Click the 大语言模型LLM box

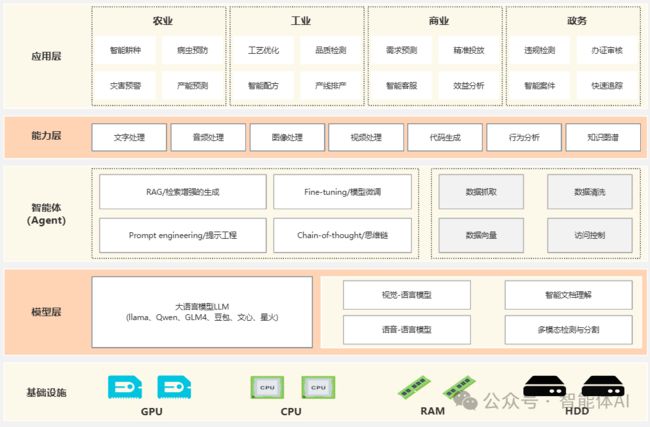tap(202, 312)
